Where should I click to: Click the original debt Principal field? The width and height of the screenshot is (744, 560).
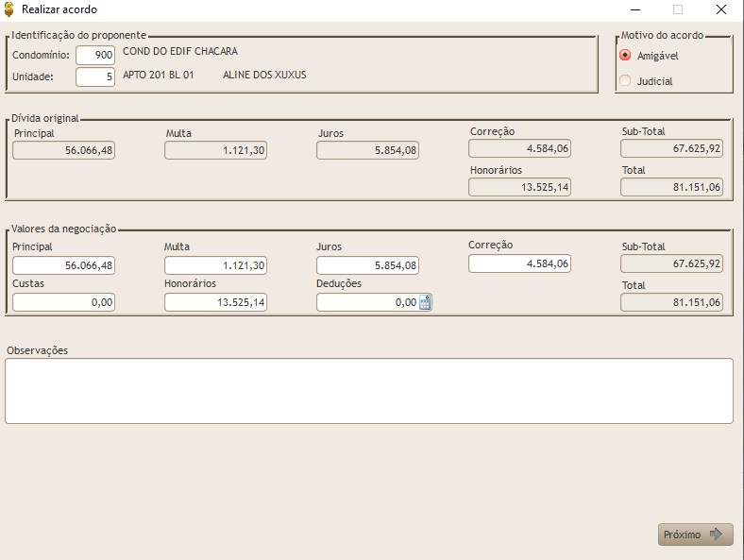pos(64,150)
